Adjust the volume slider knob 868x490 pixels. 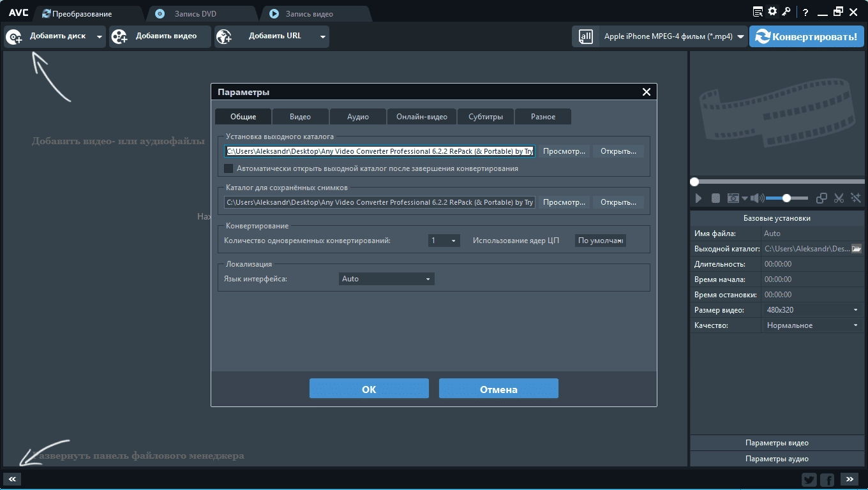coord(786,198)
